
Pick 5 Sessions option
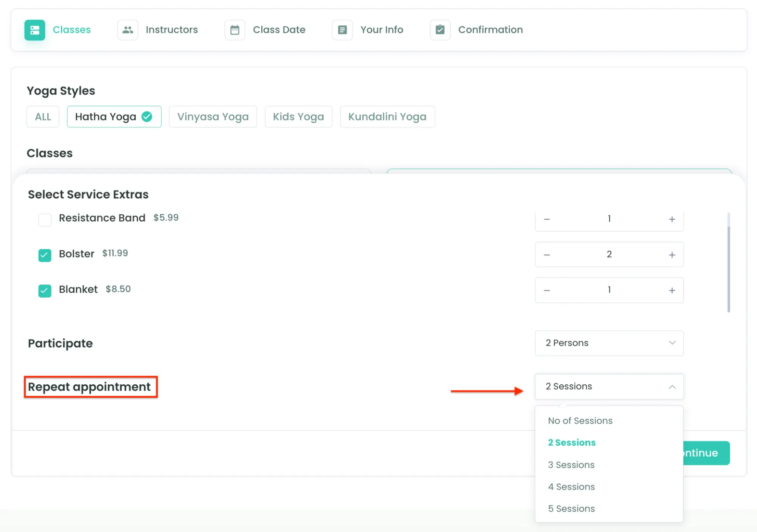(571, 509)
